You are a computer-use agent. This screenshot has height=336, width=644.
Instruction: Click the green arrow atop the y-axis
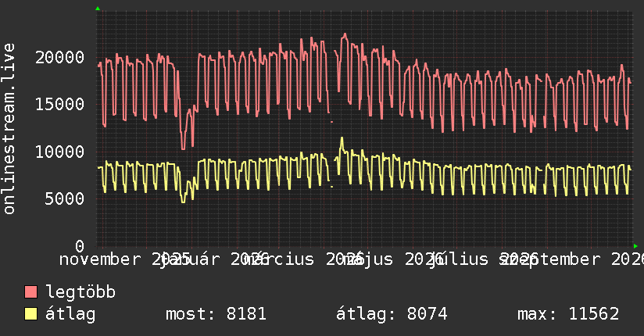coord(98,9)
